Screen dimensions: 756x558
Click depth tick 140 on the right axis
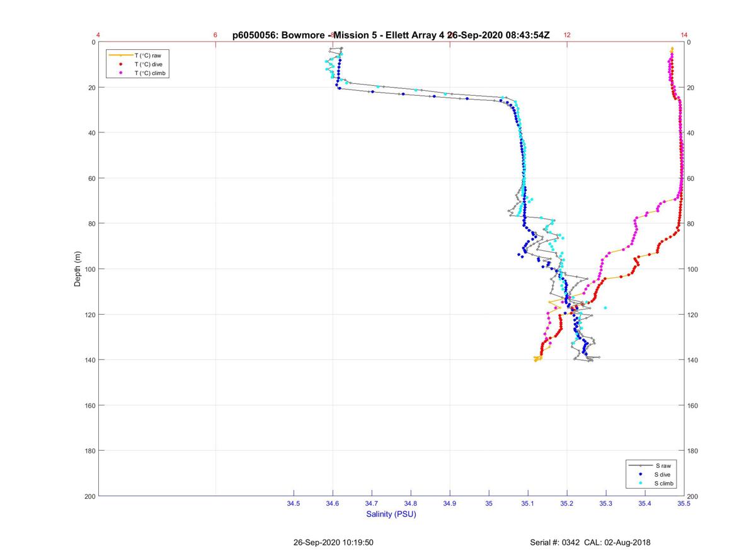tap(693, 360)
